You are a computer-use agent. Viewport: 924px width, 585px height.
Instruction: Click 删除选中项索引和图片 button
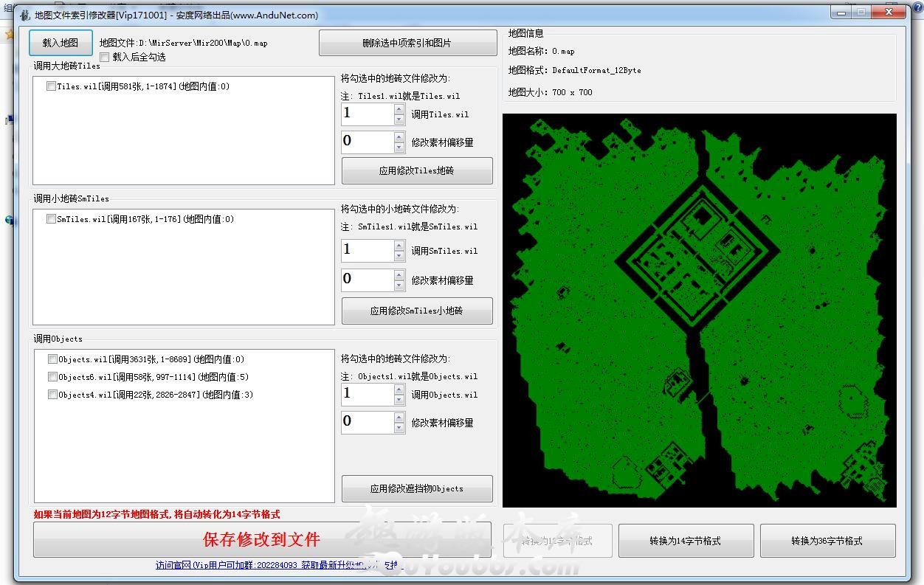pos(407,43)
